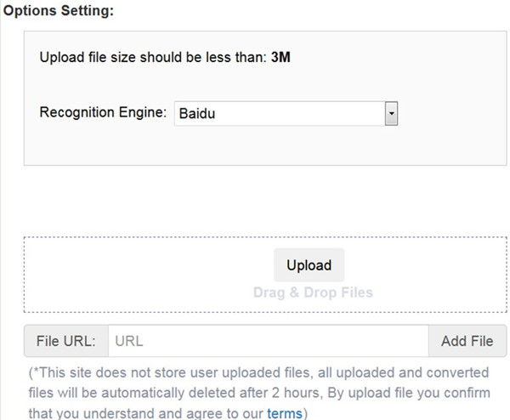The height and width of the screenshot is (420, 510).
Task: Open the terms link
Action: (286, 413)
